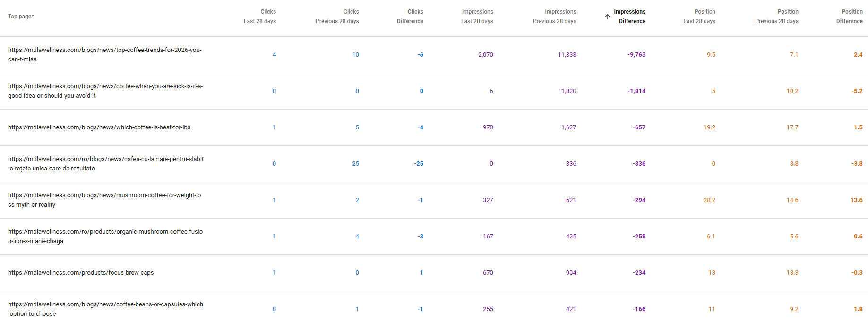Sort by Clicks Previous 28 days column

point(337,17)
